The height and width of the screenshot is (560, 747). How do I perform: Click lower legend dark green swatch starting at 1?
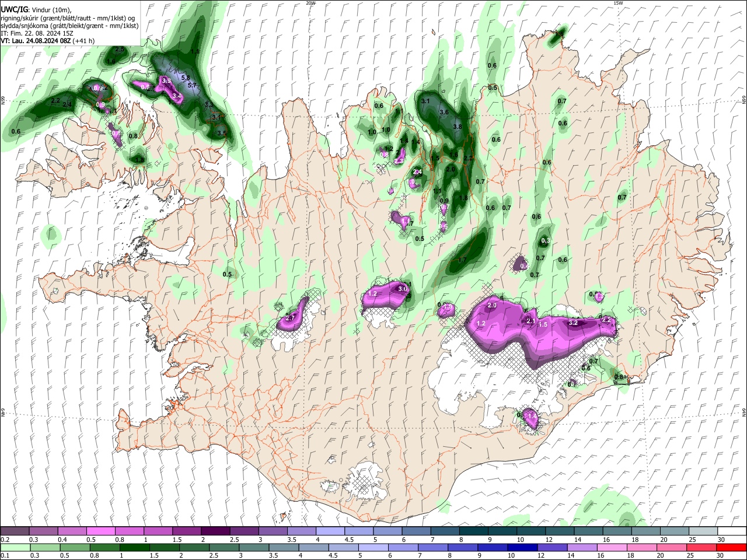click(134, 547)
